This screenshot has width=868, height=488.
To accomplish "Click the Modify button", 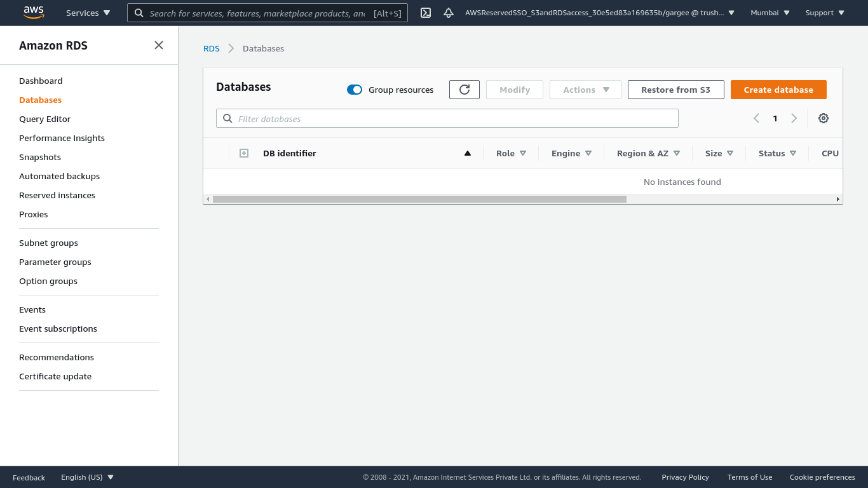I will click(515, 90).
